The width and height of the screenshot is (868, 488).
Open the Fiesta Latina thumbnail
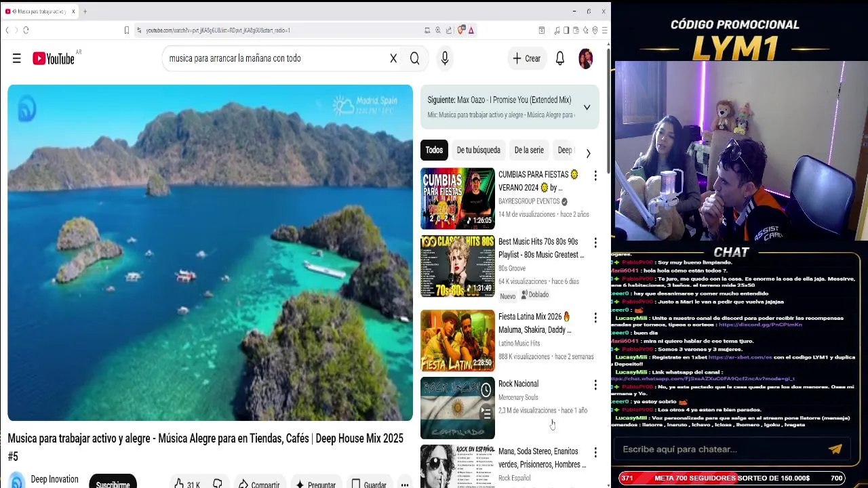458,340
